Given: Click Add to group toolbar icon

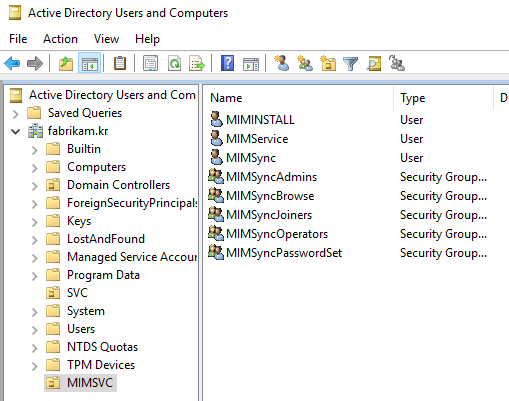Looking at the screenshot, I should point(397,63).
